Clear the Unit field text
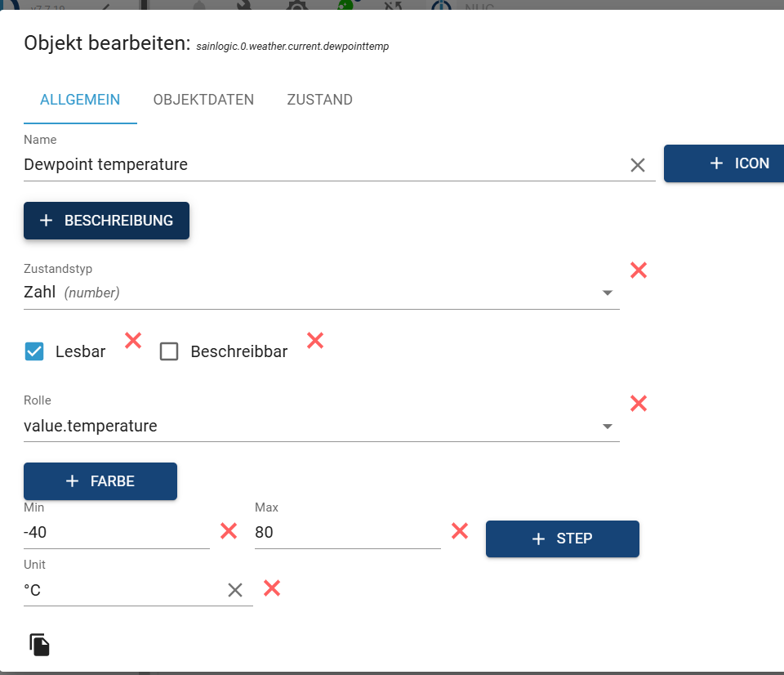Viewport: 784px width, 675px height. tap(235, 590)
